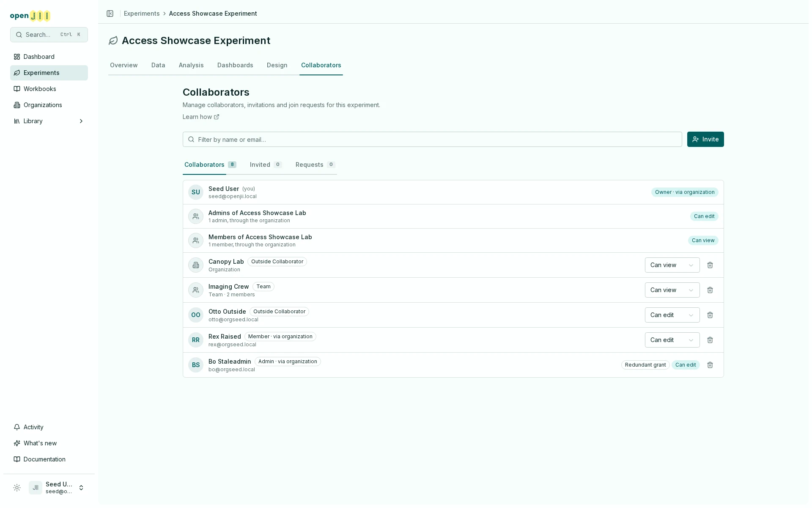812x508 pixels.
Task: Click the Invite button
Action: coord(705,139)
